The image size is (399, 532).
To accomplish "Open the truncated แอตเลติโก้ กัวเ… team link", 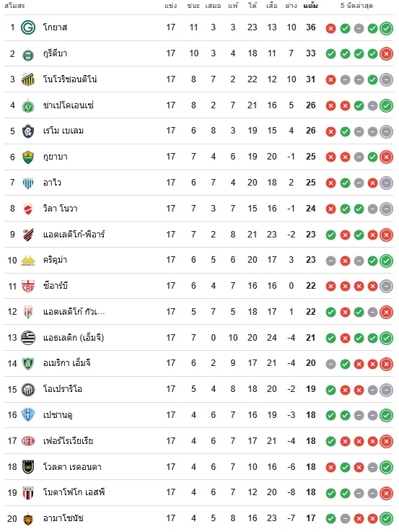I will [74, 311].
